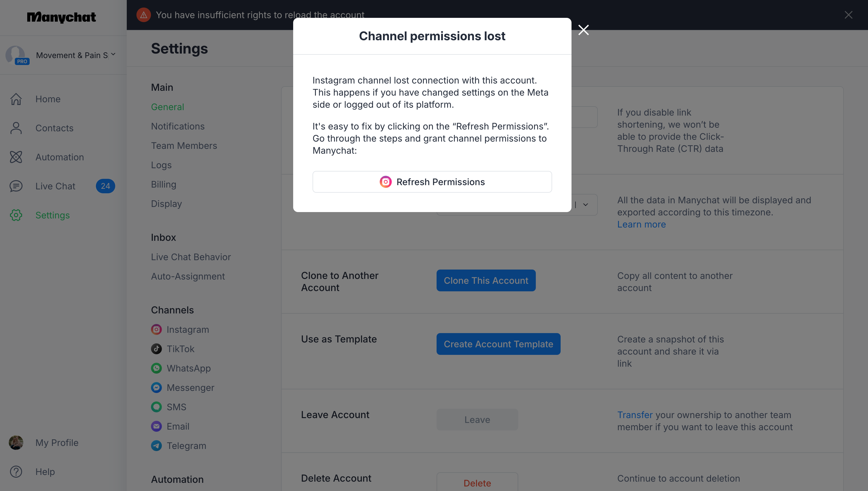Screen dimensions: 868x491
Task: Open the Billing settings section
Action: click(164, 185)
